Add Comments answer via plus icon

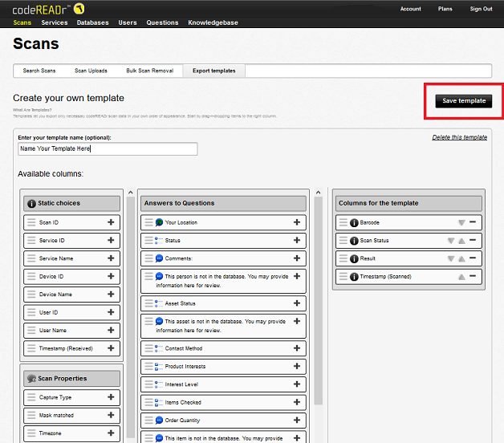click(297, 258)
